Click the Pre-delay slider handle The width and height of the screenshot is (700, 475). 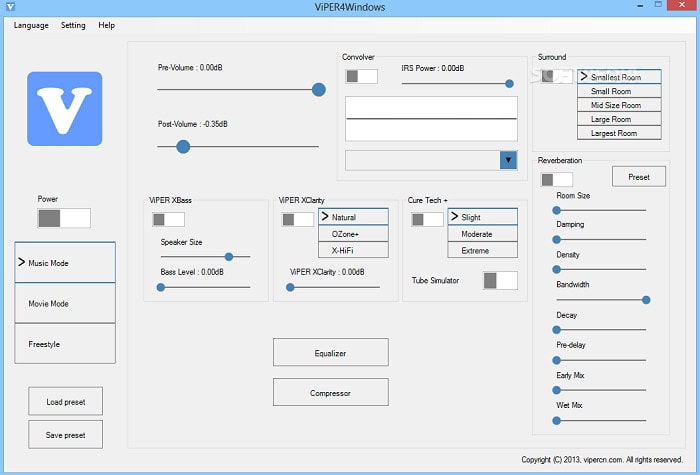(x=557, y=360)
